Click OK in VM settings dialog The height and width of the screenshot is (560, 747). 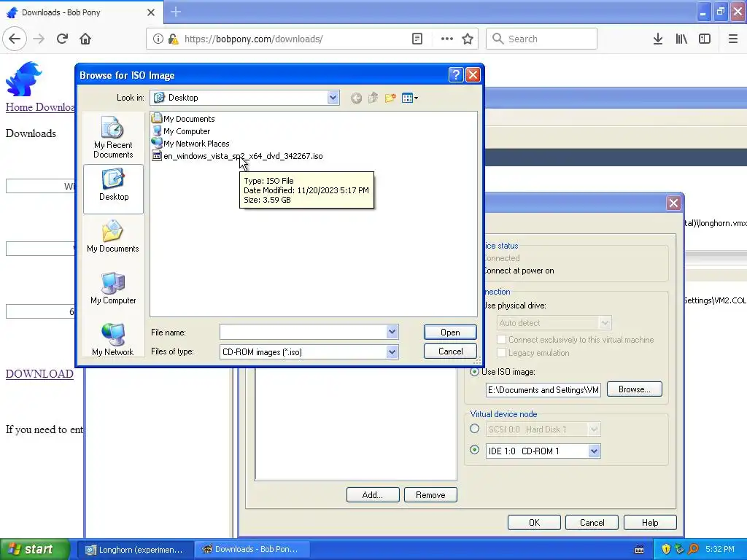click(534, 522)
